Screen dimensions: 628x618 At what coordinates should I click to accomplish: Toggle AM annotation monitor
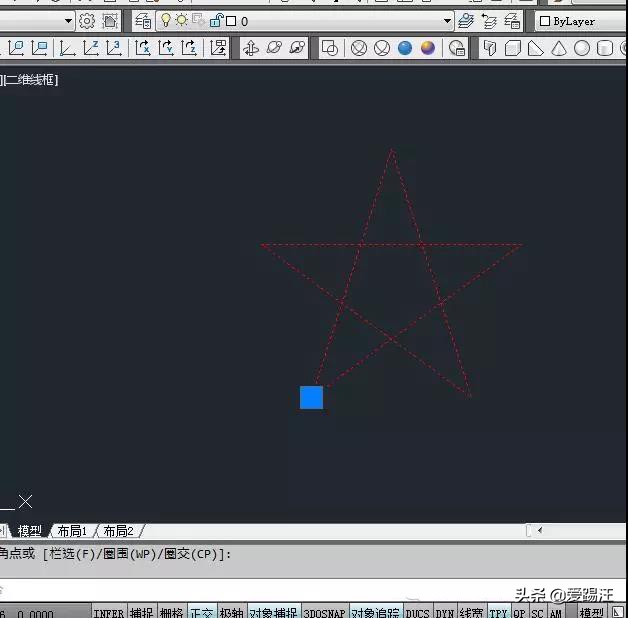(x=556, y=613)
